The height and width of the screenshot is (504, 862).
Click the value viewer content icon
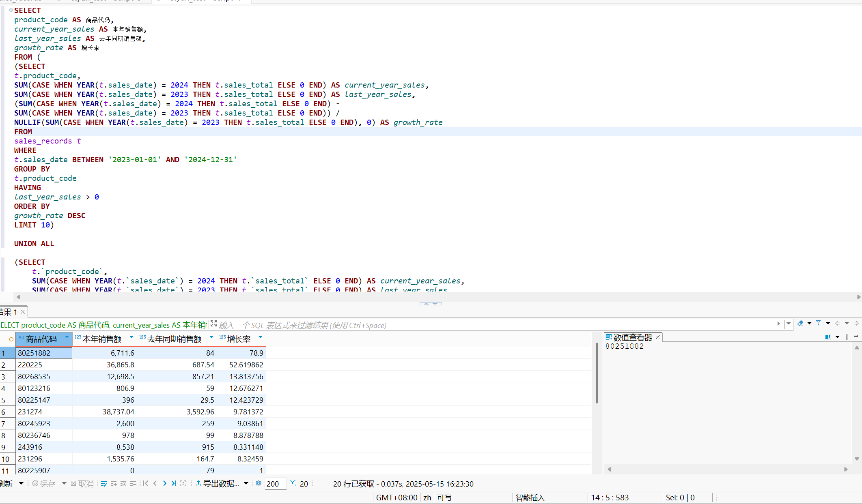(828, 337)
